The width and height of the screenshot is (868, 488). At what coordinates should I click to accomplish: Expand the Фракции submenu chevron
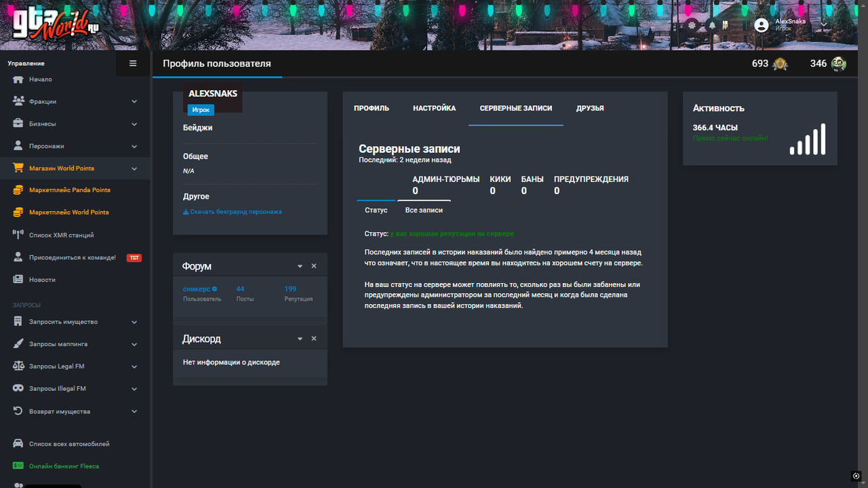click(134, 102)
